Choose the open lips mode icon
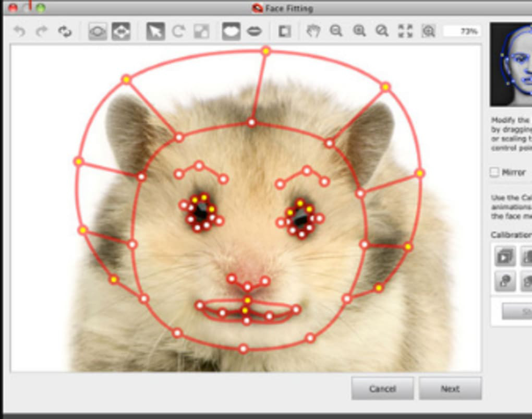Viewport: 532px width, 419px height. tap(254, 31)
